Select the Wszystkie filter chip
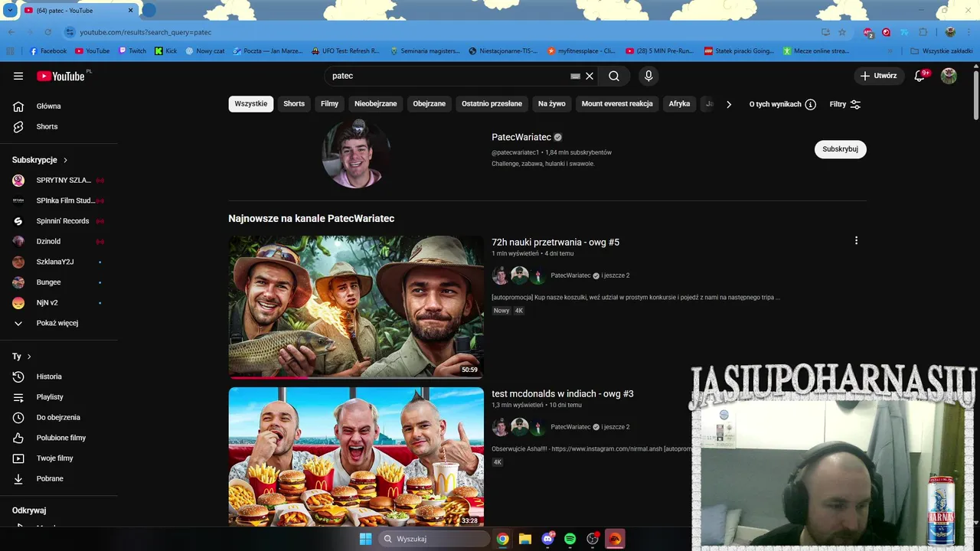980x551 pixels. click(251, 104)
